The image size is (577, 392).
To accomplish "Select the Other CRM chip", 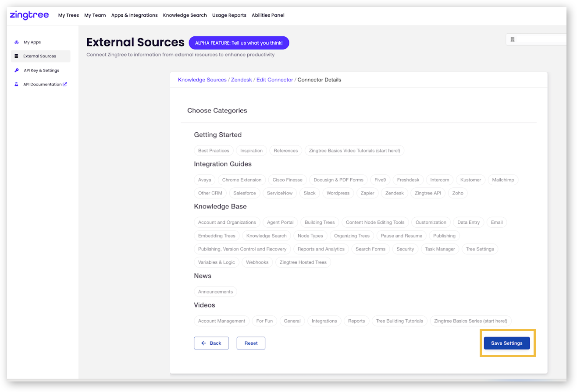I will tap(210, 193).
